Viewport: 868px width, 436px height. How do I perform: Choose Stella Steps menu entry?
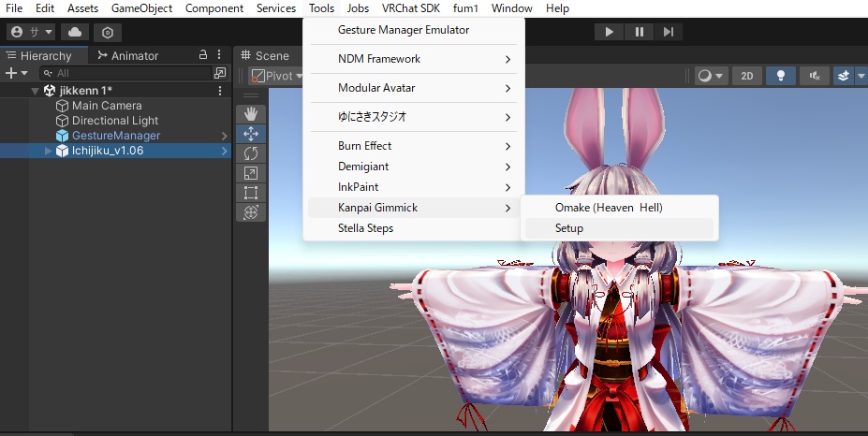(414, 228)
